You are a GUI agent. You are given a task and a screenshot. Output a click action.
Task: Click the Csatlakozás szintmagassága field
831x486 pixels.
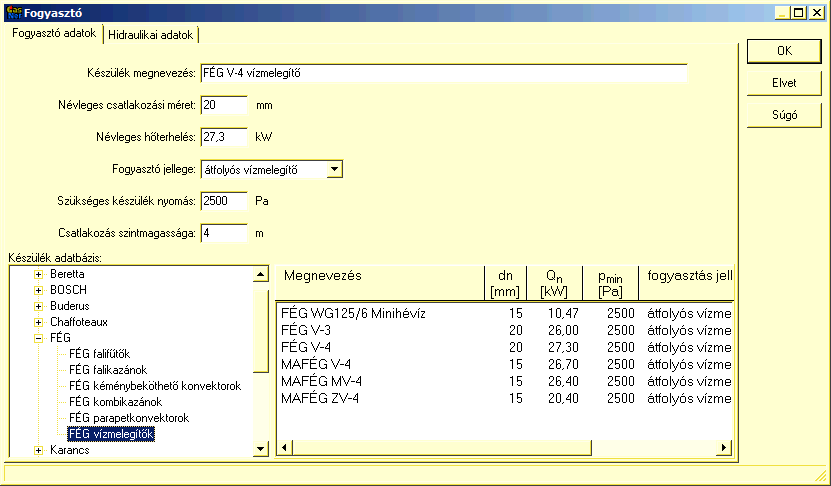click(x=224, y=233)
